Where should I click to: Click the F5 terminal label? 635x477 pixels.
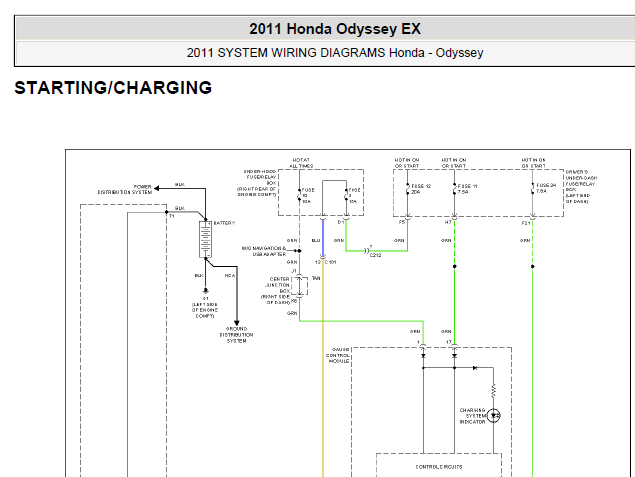click(x=402, y=222)
